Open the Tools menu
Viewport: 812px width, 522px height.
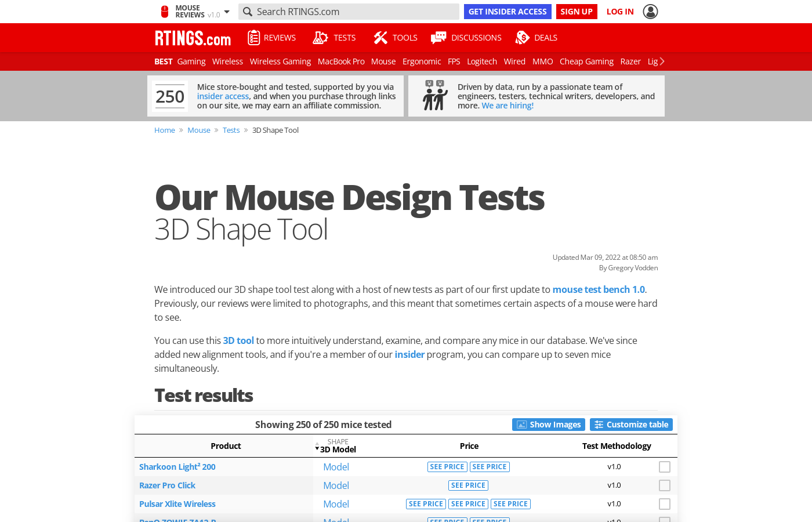405,38
